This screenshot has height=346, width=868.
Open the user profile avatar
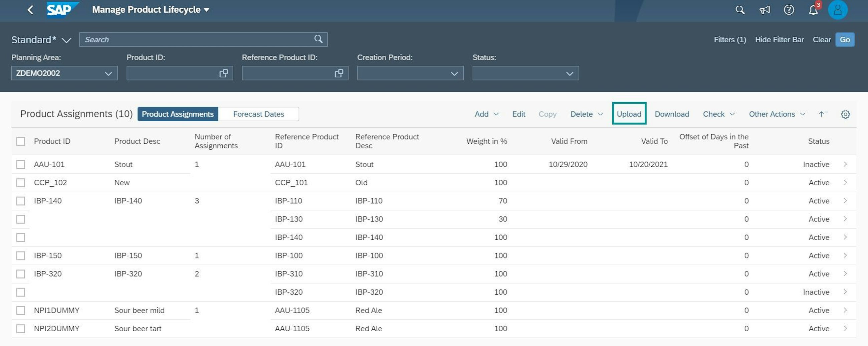tap(837, 10)
